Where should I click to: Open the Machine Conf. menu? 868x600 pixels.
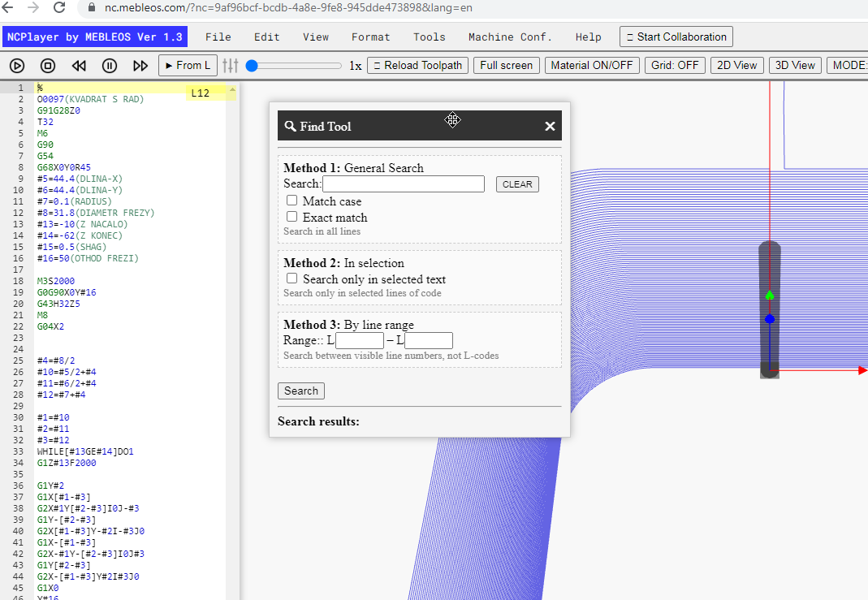510,37
